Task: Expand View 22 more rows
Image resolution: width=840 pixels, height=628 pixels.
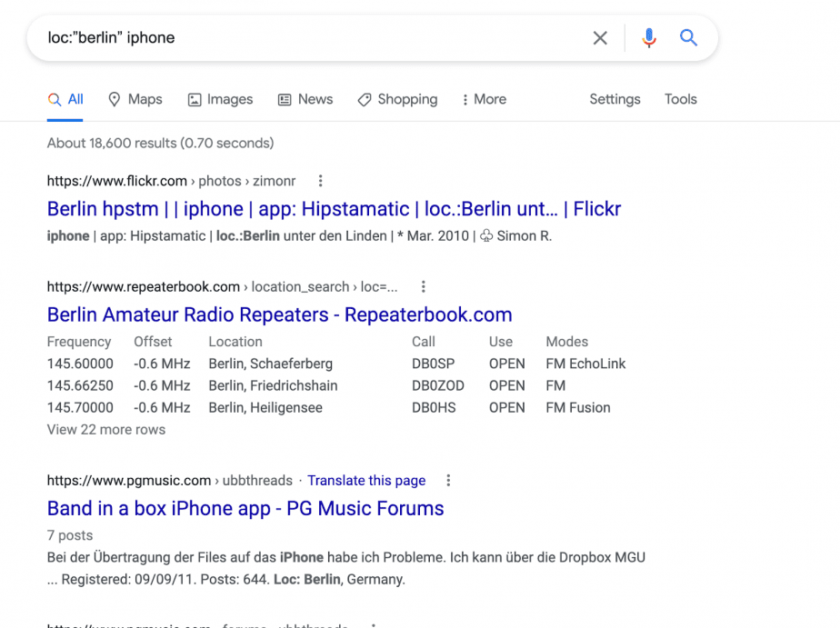Action: point(106,430)
